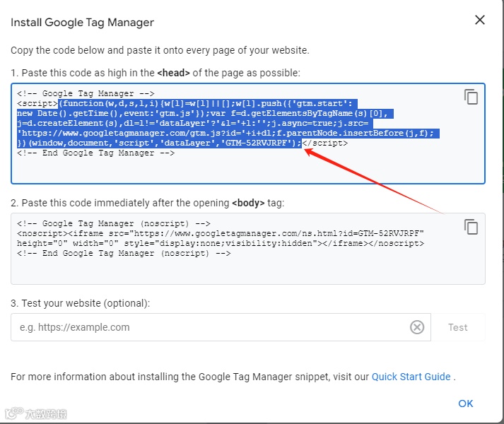Click the Test button

click(458, 327)
